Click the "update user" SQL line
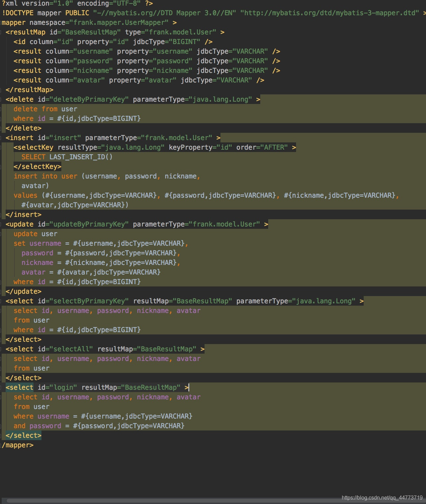 click(x=35, y=234)
